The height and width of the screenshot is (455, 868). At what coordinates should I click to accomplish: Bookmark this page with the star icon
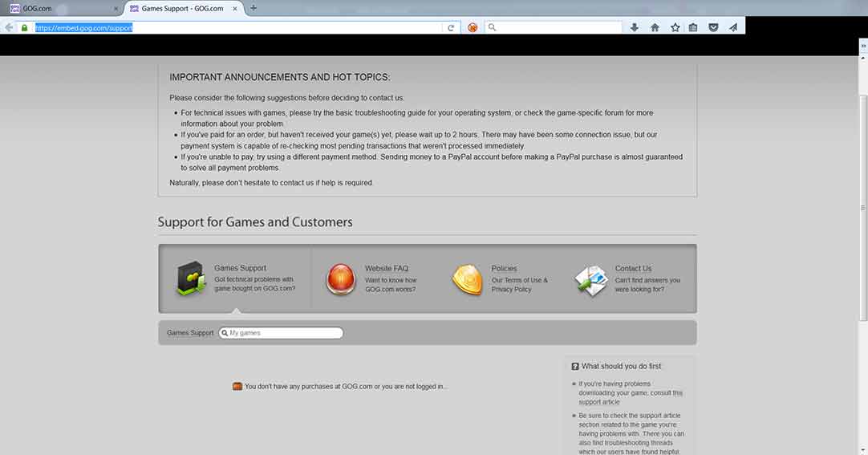[675, 27]
